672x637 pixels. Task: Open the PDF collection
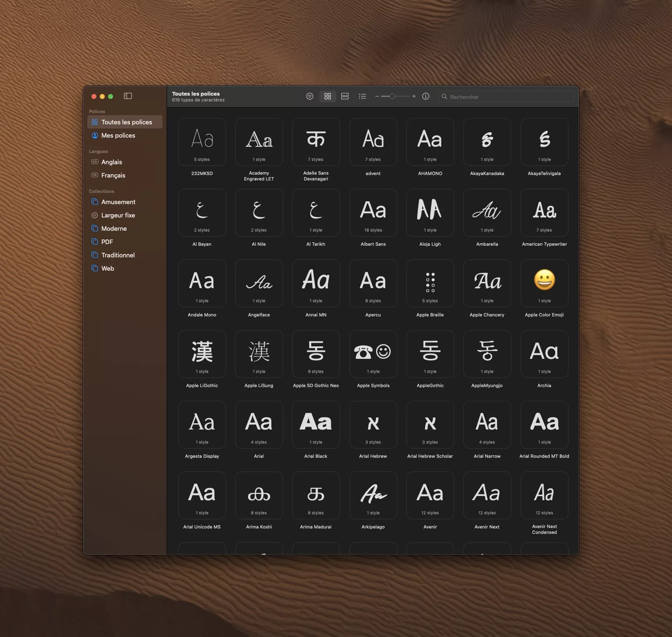tap(125, 242)
